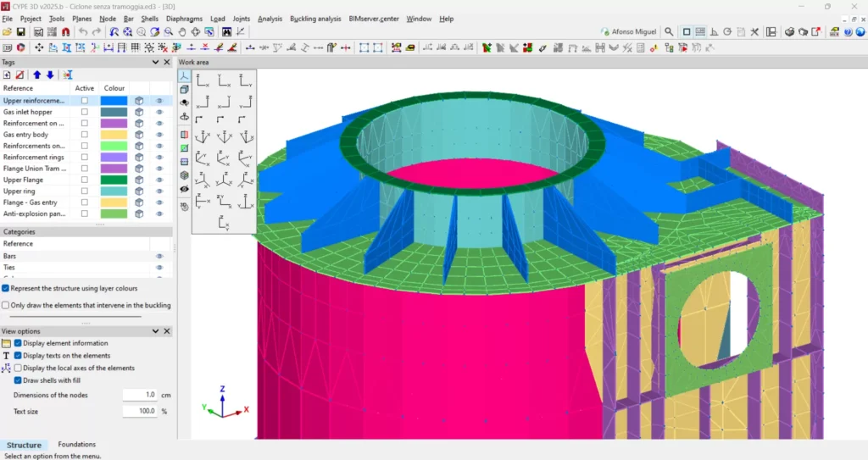Click the move cross-arrows tool
This screenshot has width=868, height=460.
(x=39, y=48)
